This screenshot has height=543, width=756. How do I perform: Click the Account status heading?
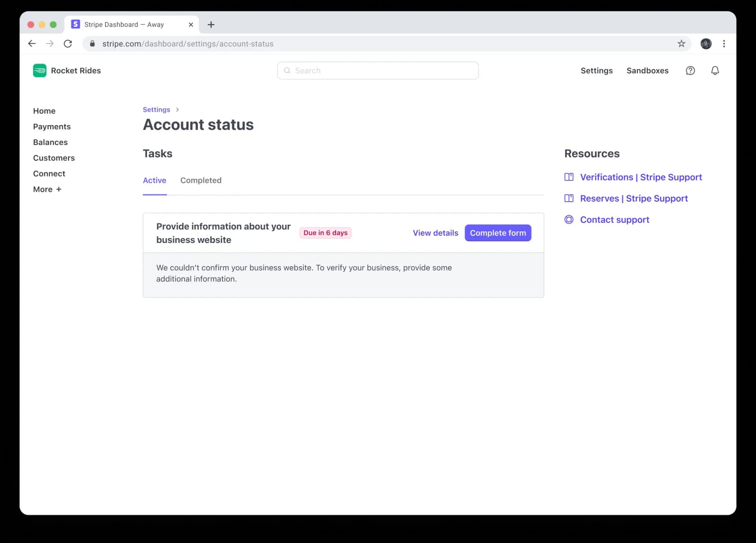(198, 125)
